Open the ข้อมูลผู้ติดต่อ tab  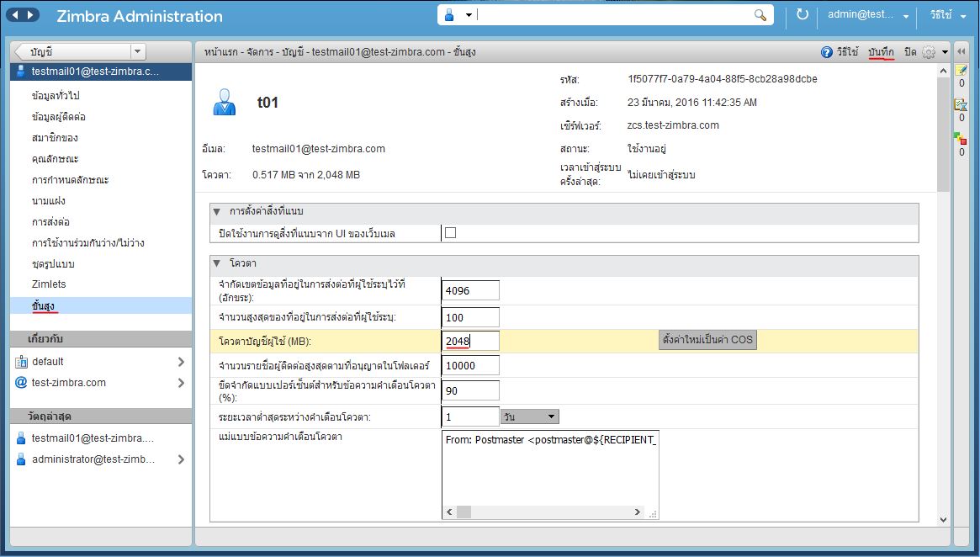(59, 117)
